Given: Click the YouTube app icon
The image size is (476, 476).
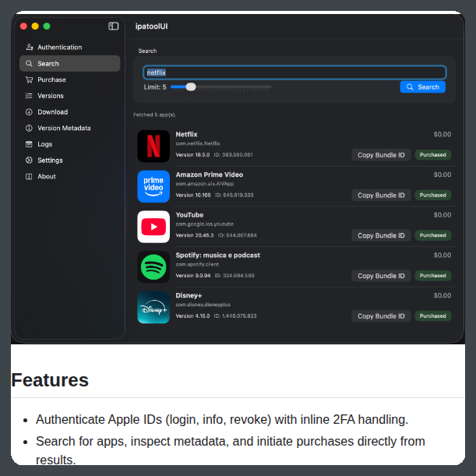Looking at the screenshot, I should pyautogui.click(x=153, y=227).
